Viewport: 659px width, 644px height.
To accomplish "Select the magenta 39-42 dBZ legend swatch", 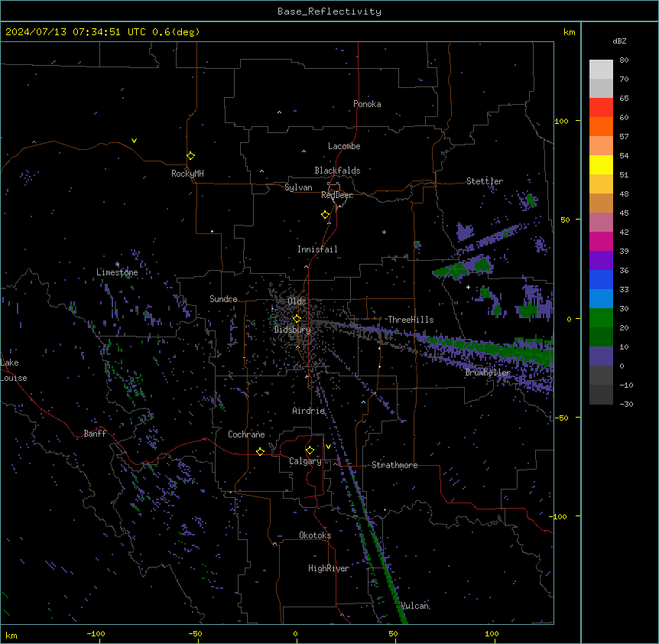I will [x=601, y=241].
